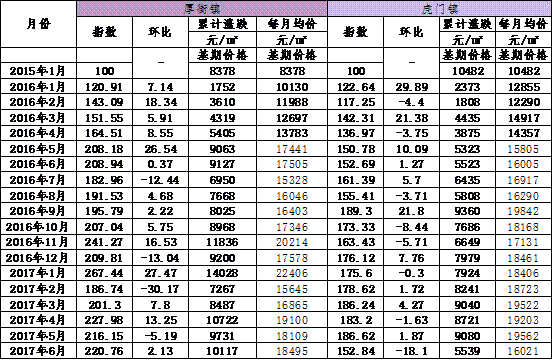
Task: Select the cell showing 19842
Action: 524,211
